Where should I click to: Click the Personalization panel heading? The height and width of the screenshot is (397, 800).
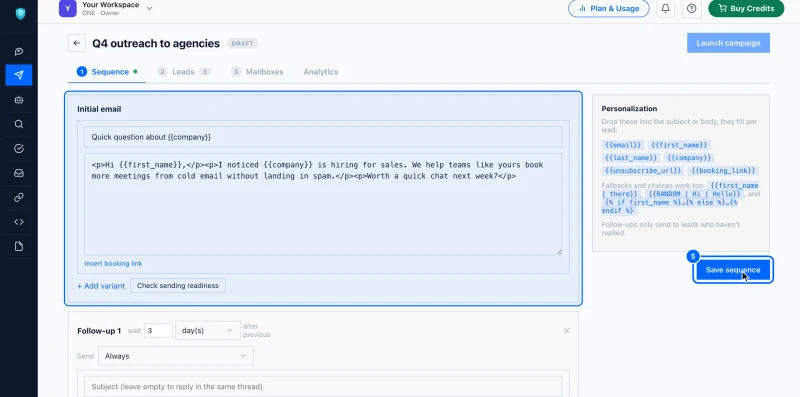click(x=629, y=109)
